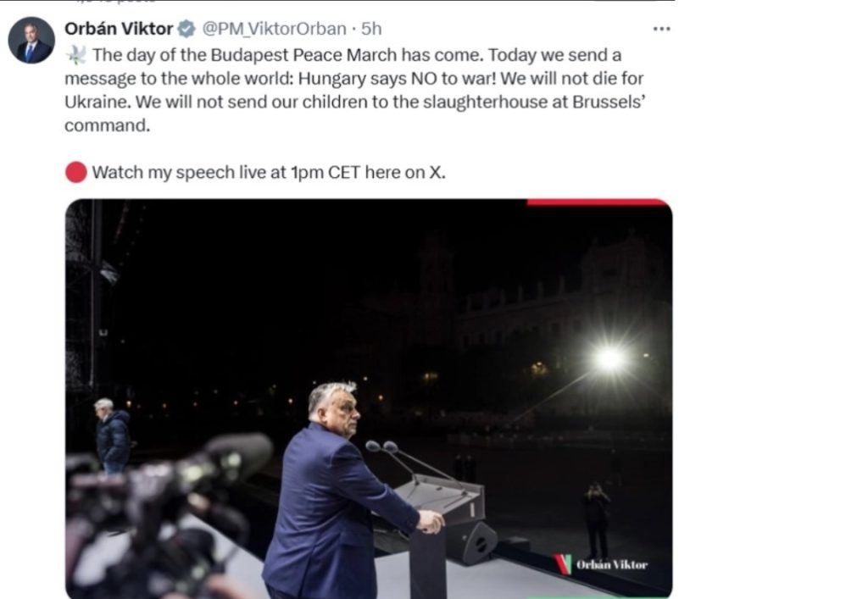Click the red accent bar atop photo

598,203
